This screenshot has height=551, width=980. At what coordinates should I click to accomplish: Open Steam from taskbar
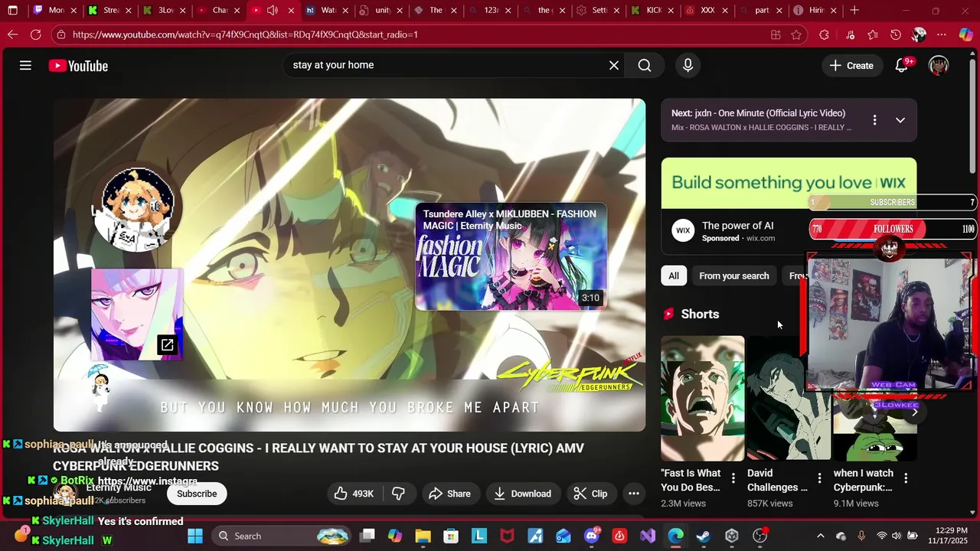(x=703, y=536)
